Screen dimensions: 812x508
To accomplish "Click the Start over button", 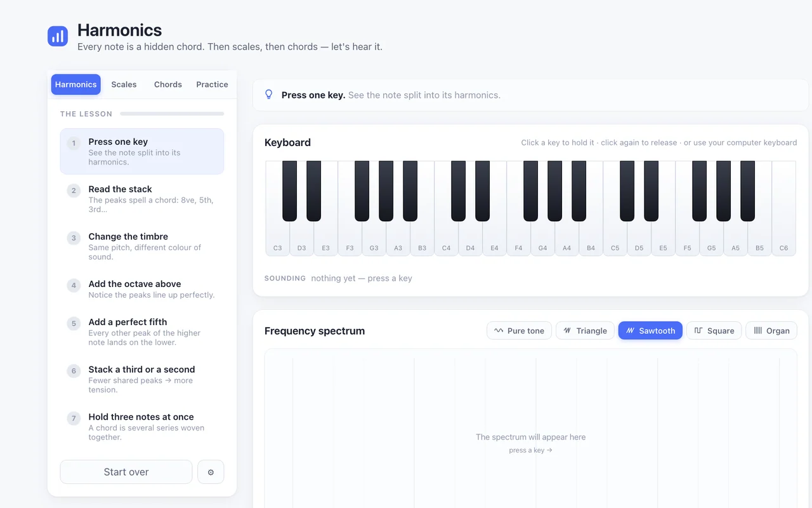I will (x=126, y=472).
